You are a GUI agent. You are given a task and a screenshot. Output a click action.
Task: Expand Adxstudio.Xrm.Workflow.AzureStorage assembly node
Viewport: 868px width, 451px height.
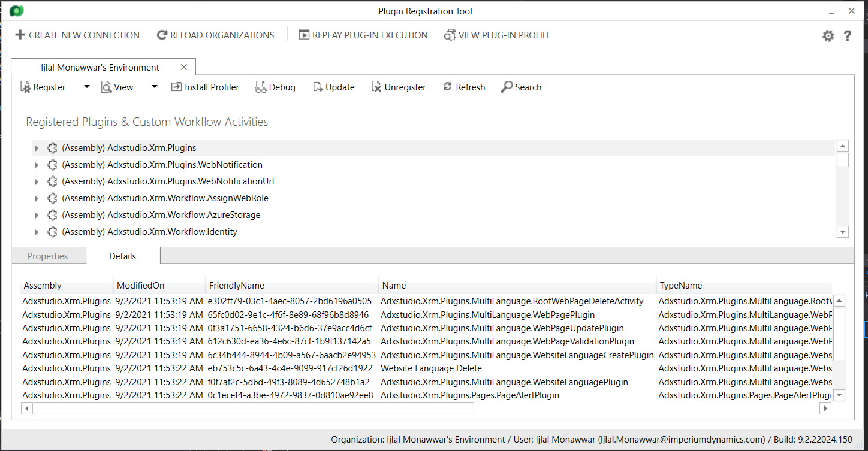click(36, 215)
